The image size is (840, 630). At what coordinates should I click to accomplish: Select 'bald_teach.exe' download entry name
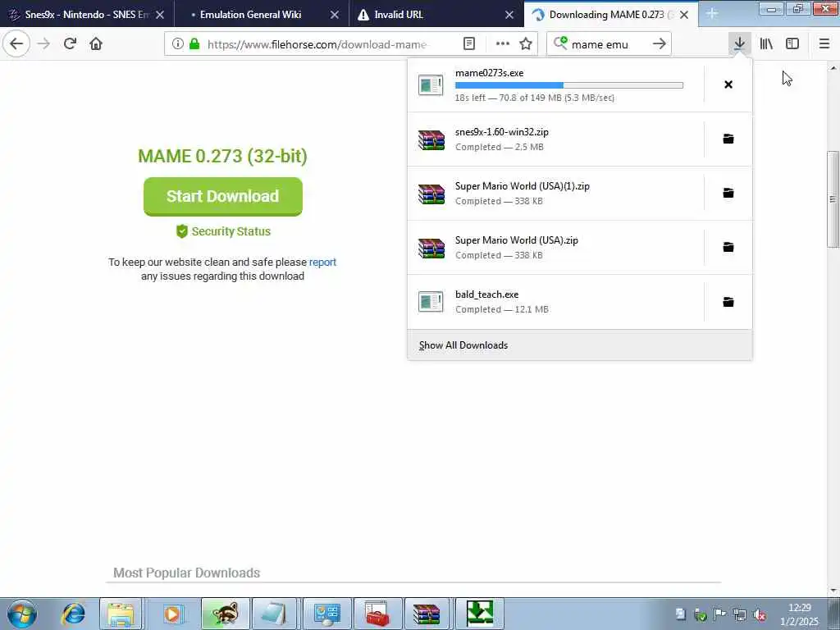[x=486, y=294]
